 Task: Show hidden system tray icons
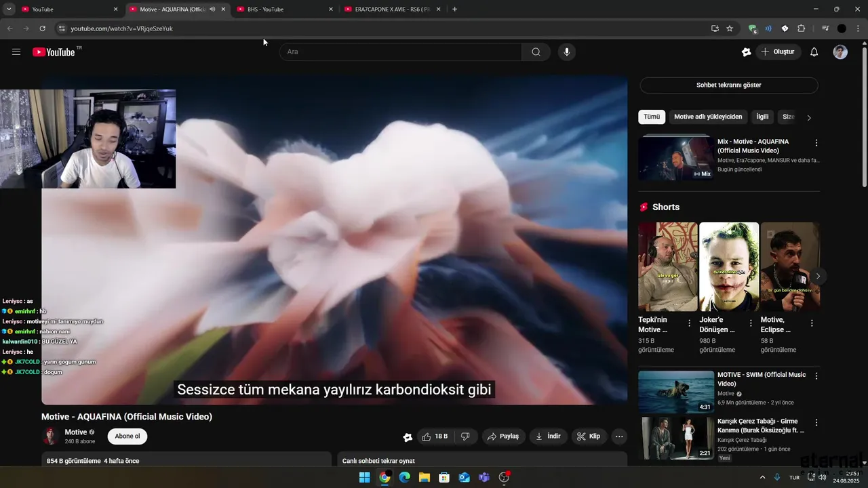tap(762, 477)
